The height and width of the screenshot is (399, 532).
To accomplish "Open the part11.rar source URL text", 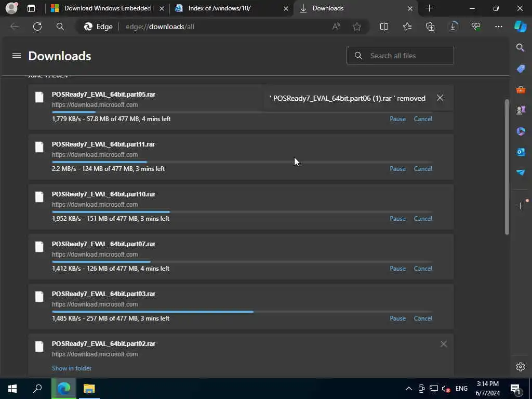I will coord(95,155).
